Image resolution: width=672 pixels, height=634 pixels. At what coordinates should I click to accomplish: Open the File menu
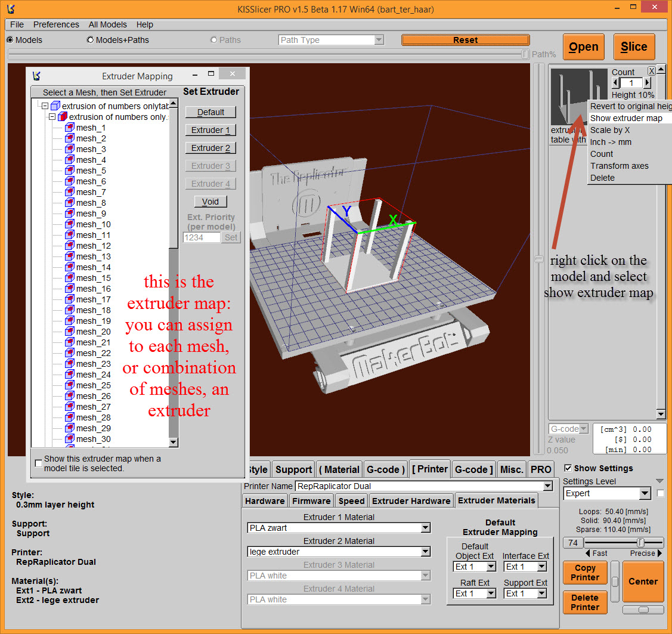pos(17,24)
